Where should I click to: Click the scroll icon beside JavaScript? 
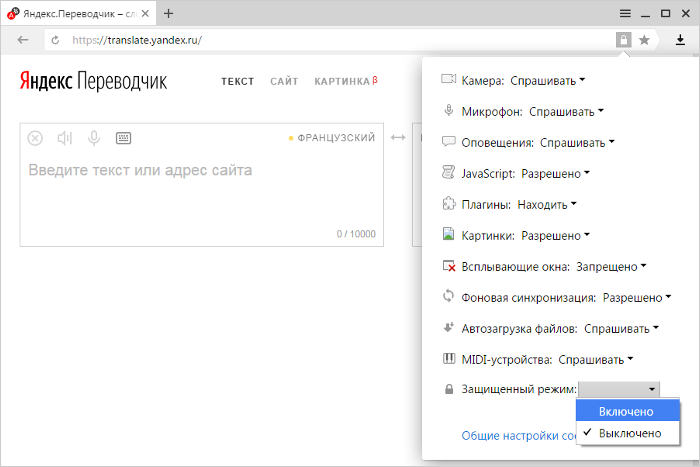(x=448, y=172)
